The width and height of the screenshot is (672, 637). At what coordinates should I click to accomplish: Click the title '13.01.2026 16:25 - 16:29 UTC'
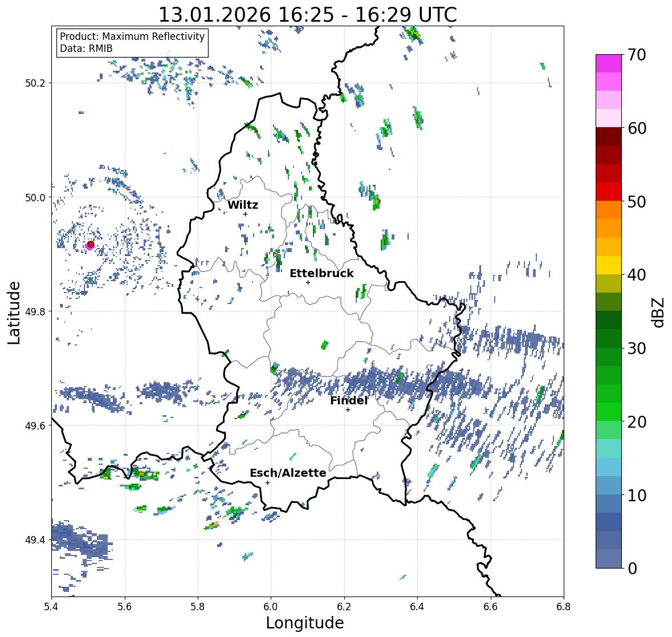(308, 15)
